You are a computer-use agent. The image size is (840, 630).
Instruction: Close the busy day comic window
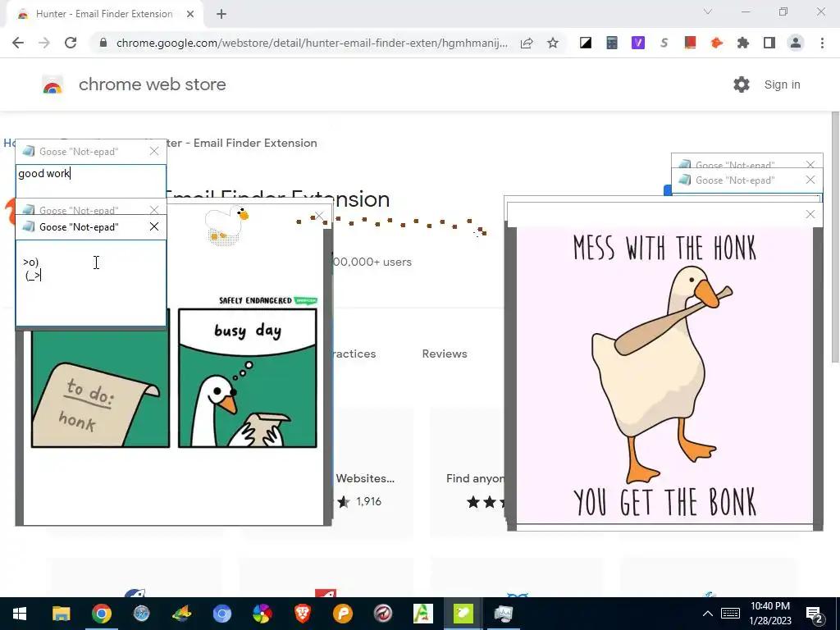click(x=319, y=216)
